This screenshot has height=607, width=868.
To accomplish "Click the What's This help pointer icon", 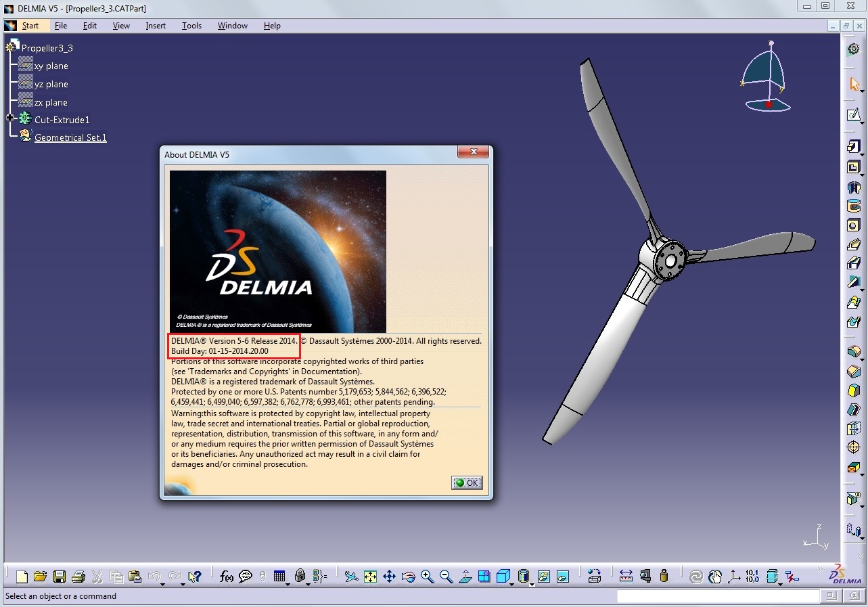I will [x=194, y=577].
